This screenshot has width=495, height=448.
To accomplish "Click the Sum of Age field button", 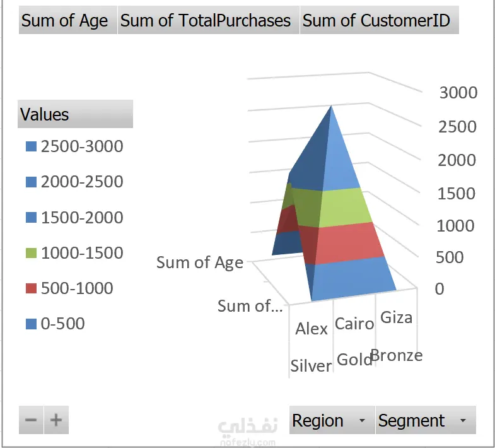I will pos(67,21).
